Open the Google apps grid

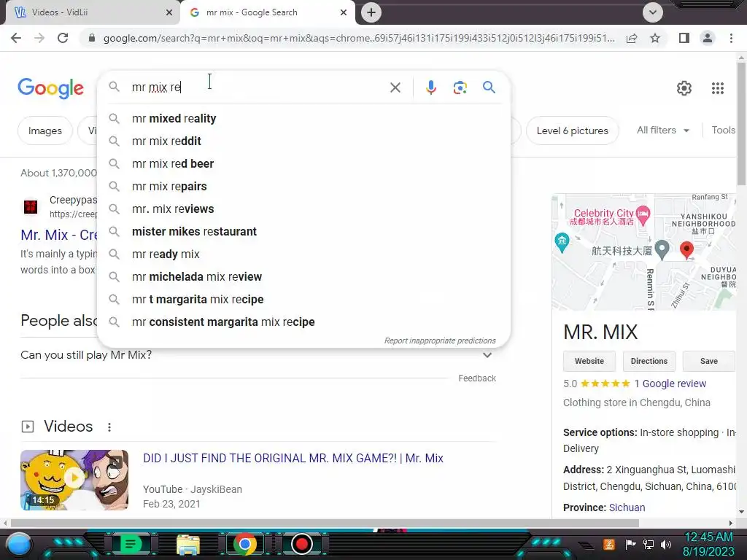coord(718,88)
